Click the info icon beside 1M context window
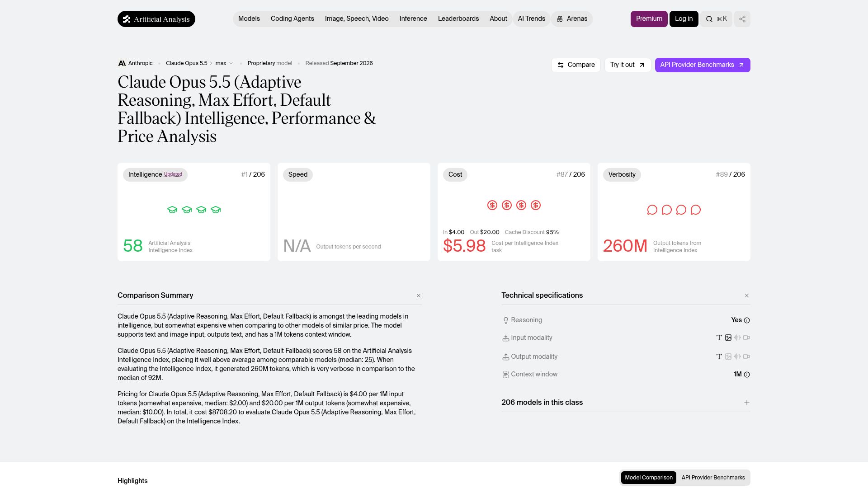The image size is (868, 488). [747, 375]
